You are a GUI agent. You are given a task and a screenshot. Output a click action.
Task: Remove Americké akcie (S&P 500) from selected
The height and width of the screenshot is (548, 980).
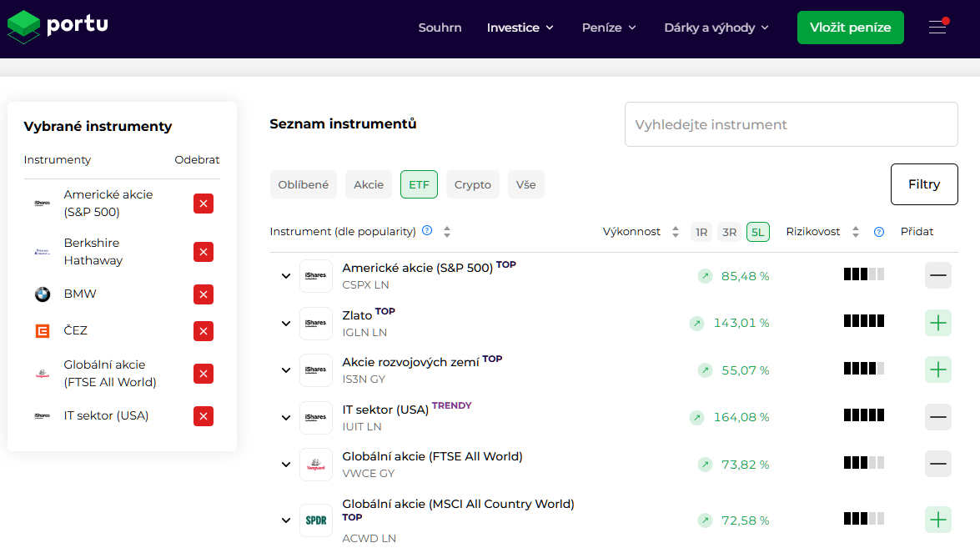[204, 204]
